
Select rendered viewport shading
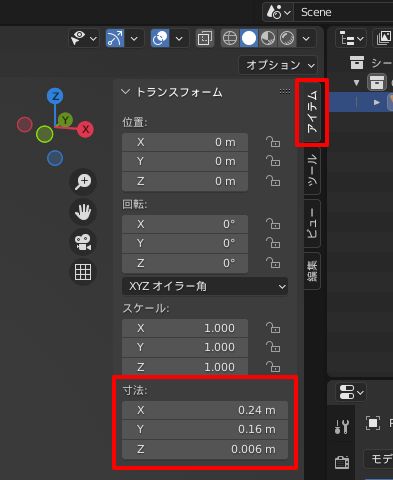point(287,38)
